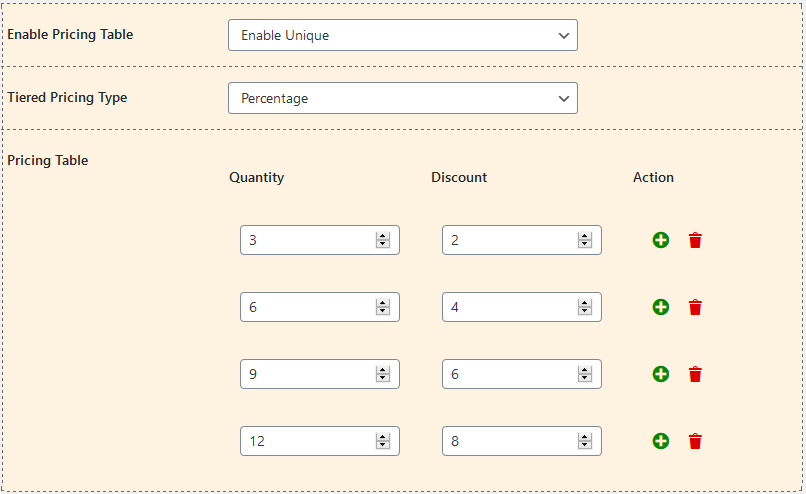Click the Enable Pricing Table label
This screenshot has height=494, width=806.
click(x=70, y=34)
